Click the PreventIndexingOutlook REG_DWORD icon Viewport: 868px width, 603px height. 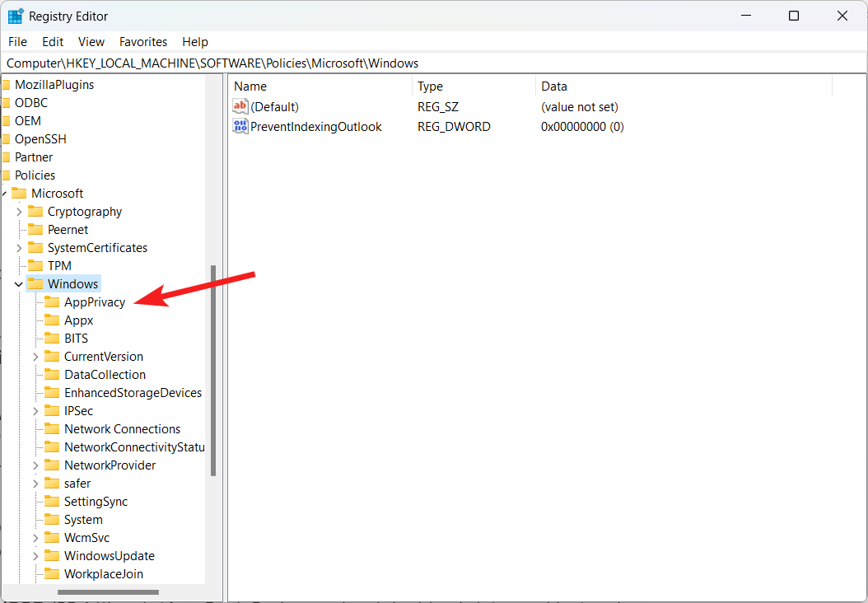point(240,126)
